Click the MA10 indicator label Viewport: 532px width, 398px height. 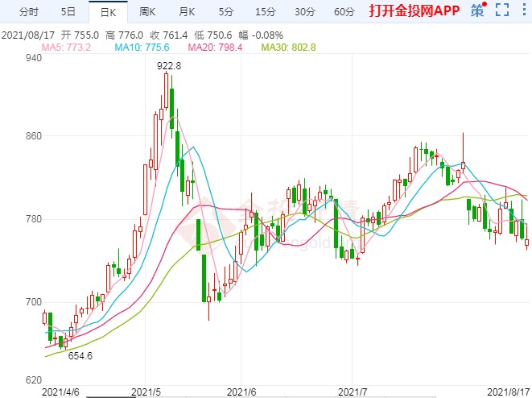[141, 48]
